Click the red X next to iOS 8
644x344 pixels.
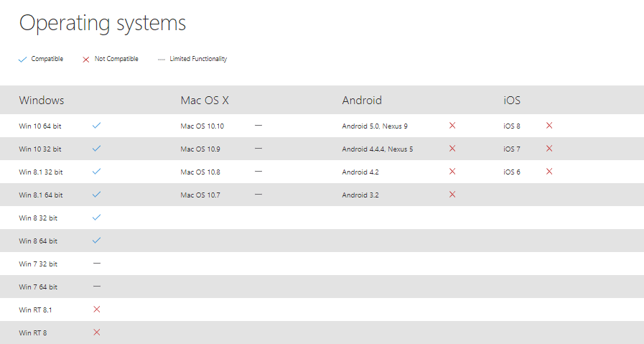pos(549,126)
